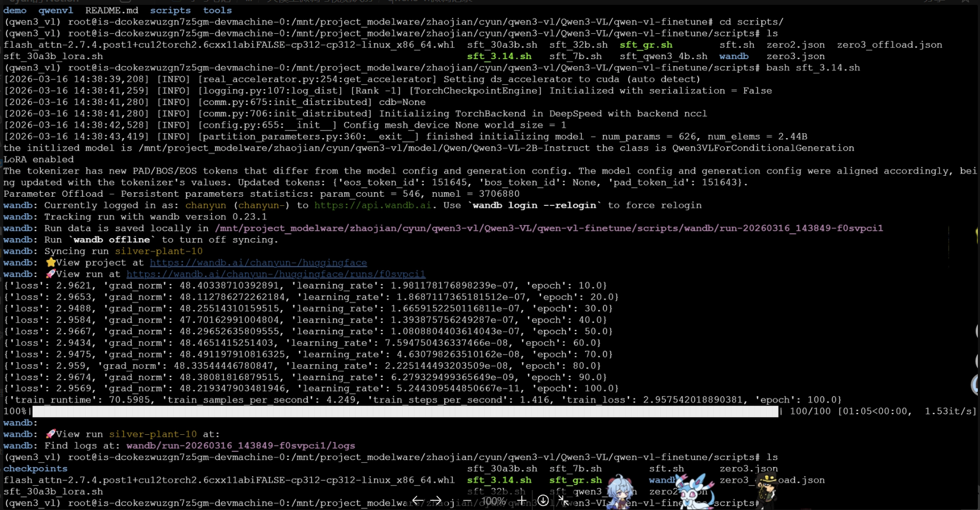Image resolution: width=980 pixels, height=510 pixels.
Task: Click the white-blue fox creature sticker
Action: [x=695, y=491]
